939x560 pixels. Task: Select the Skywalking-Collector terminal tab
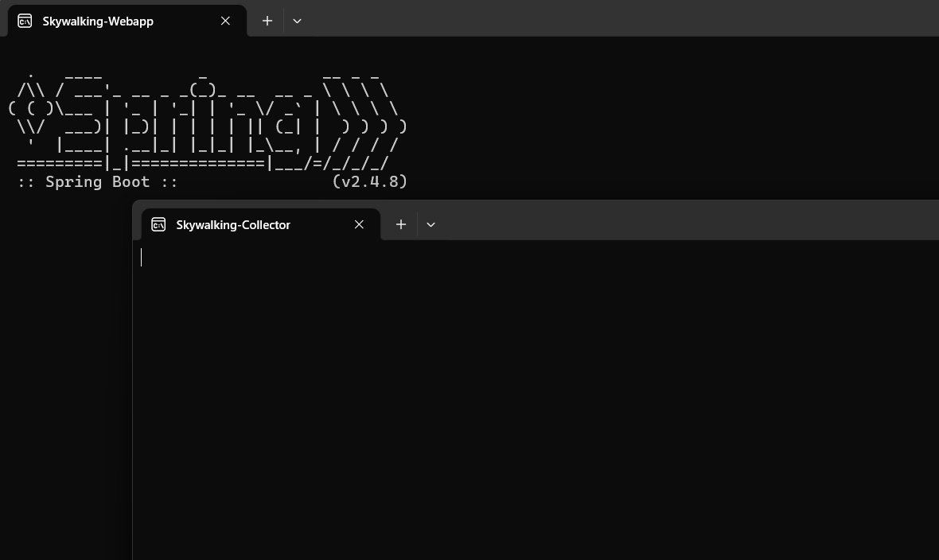pyautogui.click(x=260, y=224)
